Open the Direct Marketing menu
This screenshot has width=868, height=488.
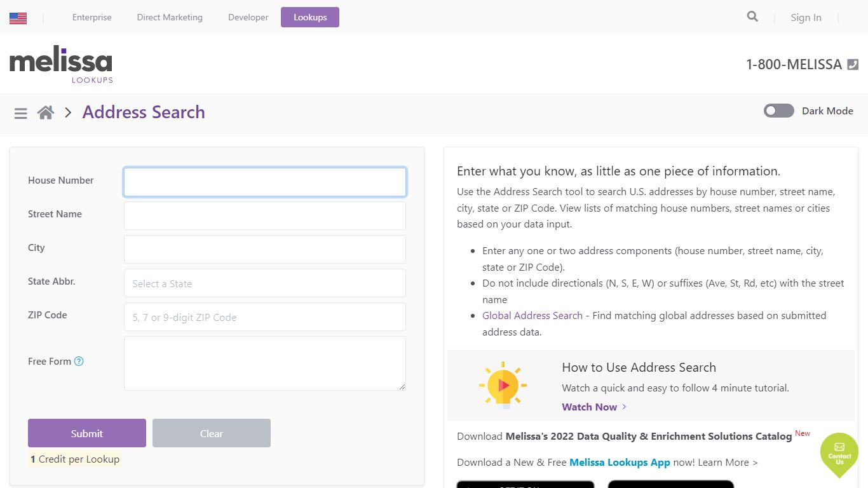tap(170, 18)
